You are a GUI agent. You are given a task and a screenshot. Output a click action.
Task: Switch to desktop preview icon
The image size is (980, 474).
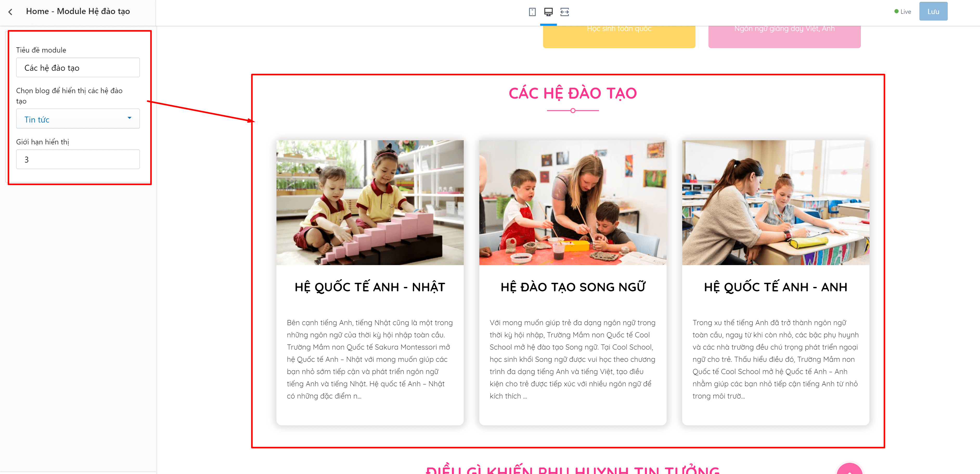pyautogui.click(x=548, y=12)
